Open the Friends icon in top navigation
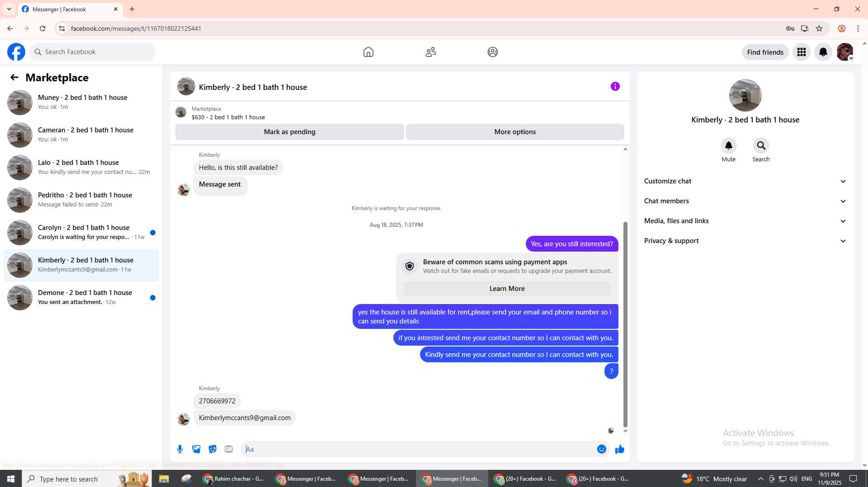 [431, 52]
